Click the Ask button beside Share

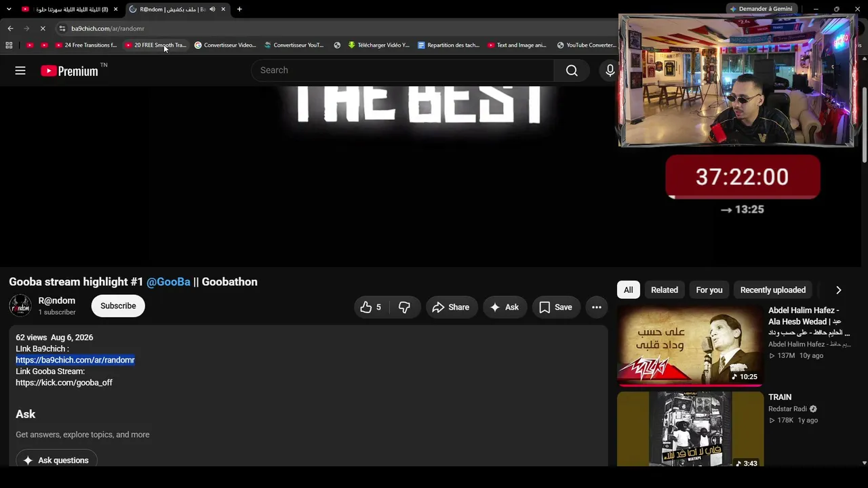505,307
